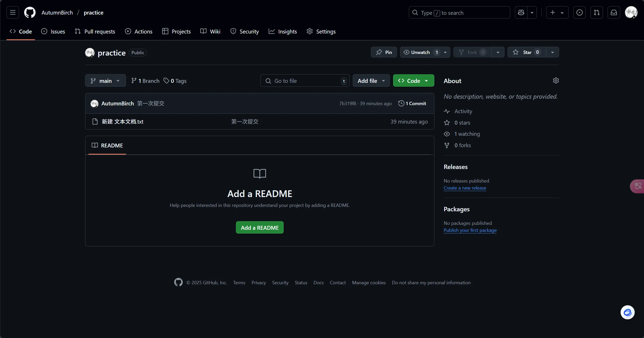
Task: Expand the Unwatch dropdown arrow
Action: 445,52
